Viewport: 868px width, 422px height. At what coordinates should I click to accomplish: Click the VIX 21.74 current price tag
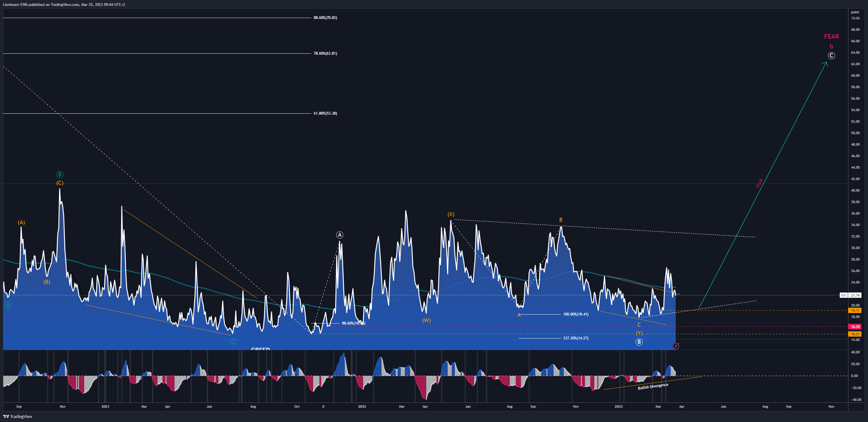(x=851, y=295)
